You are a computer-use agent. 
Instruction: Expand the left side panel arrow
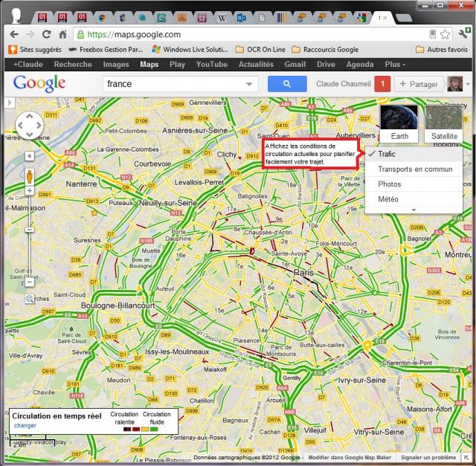tap(9, 103)
